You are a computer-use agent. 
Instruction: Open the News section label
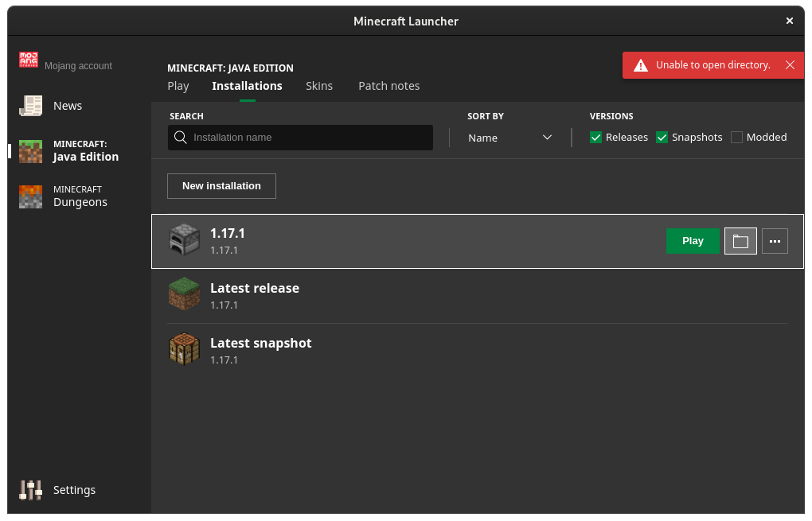[68, 106]
